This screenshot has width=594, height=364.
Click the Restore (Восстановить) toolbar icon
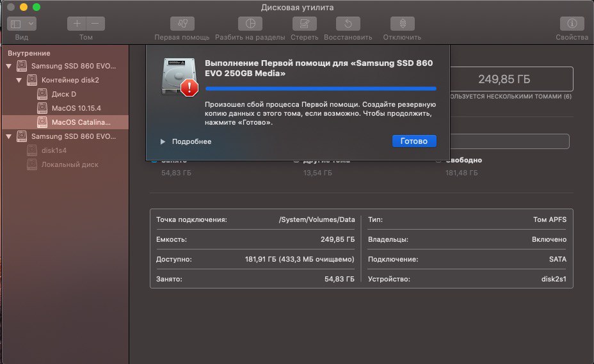coord(348,24)
